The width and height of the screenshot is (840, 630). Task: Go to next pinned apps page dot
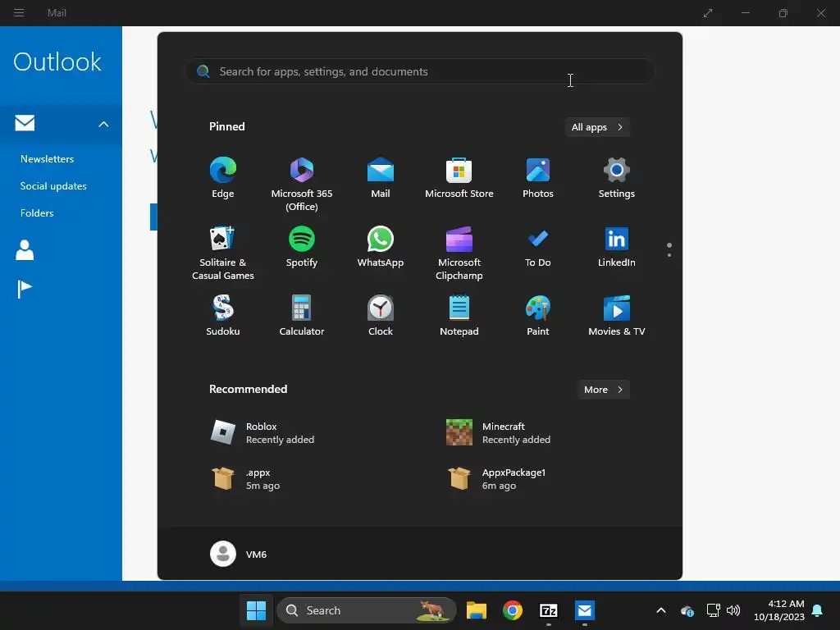pyautogui.click(x=669, y=255)
